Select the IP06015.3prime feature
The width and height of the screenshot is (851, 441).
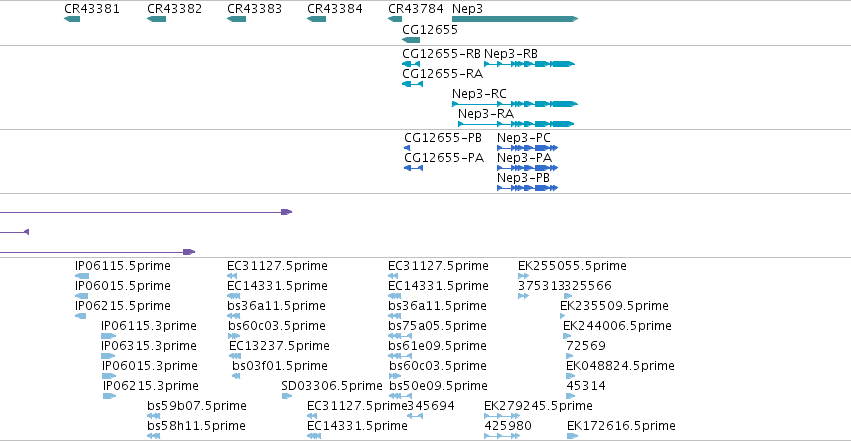[x=109, y=376]
